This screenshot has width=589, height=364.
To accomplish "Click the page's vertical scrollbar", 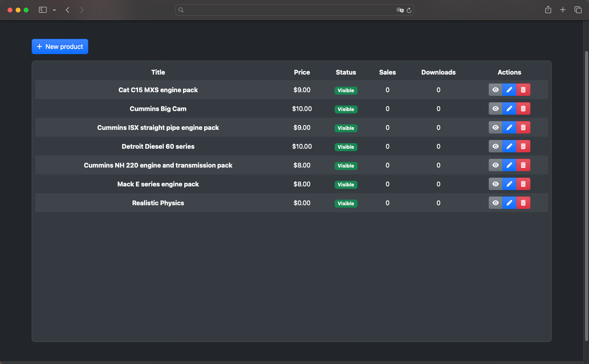I will pos(586,196).
